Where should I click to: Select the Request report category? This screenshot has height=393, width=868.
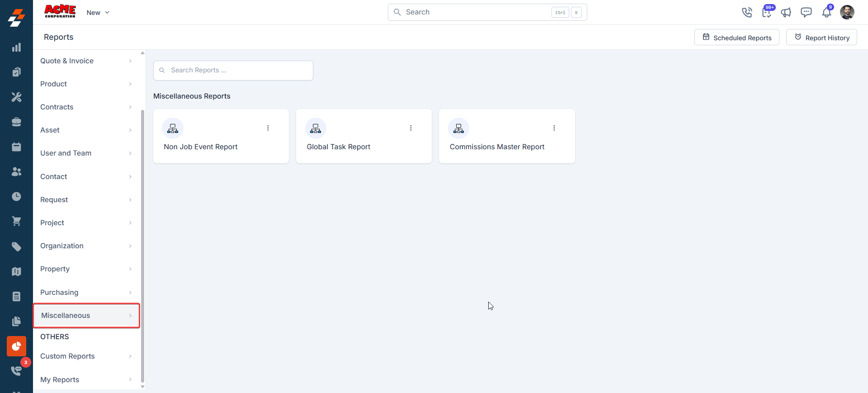coord(86,200)
